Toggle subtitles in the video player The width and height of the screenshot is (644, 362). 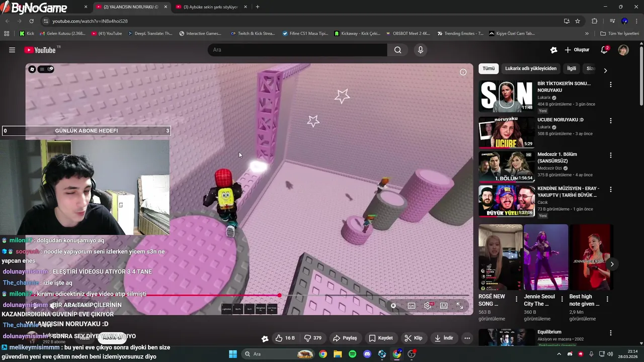[x=412, y=305]
